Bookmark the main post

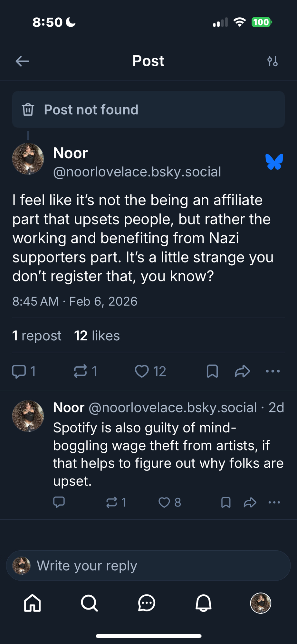point(212,371)
